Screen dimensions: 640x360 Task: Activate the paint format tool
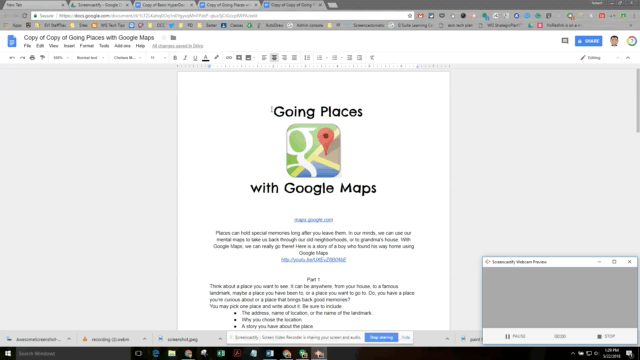click(x=42, y=58)
